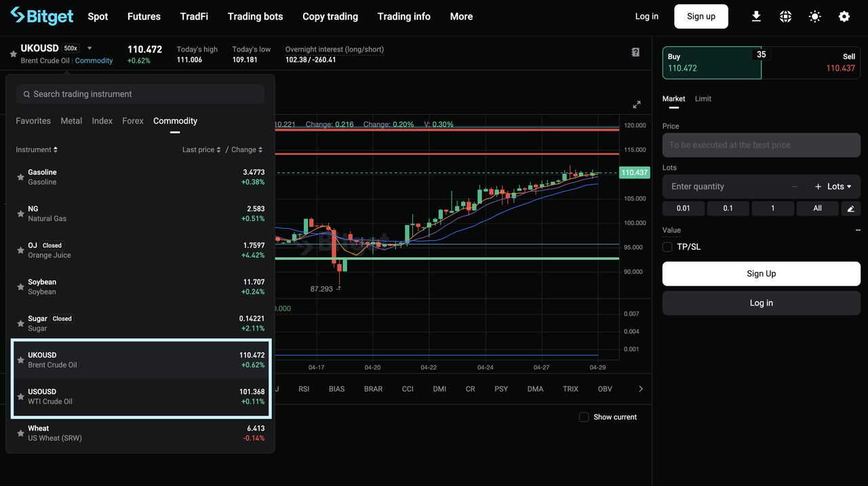
Task: Open the Bitget home logo
Action: coord(41,16)
